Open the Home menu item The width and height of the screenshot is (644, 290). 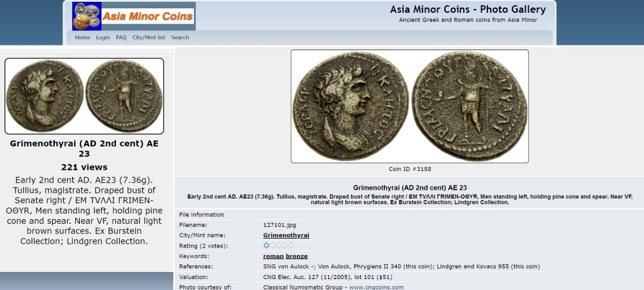82,37
